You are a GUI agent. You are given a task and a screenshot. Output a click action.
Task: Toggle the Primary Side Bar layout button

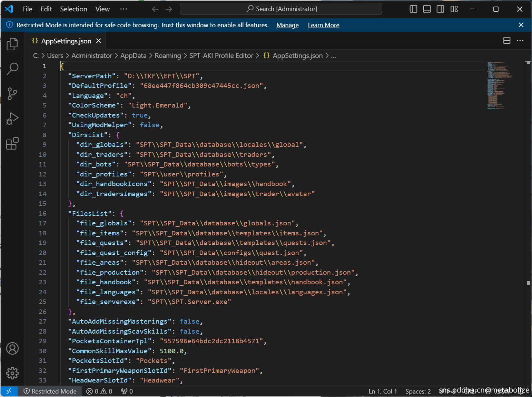click(413, 9)
